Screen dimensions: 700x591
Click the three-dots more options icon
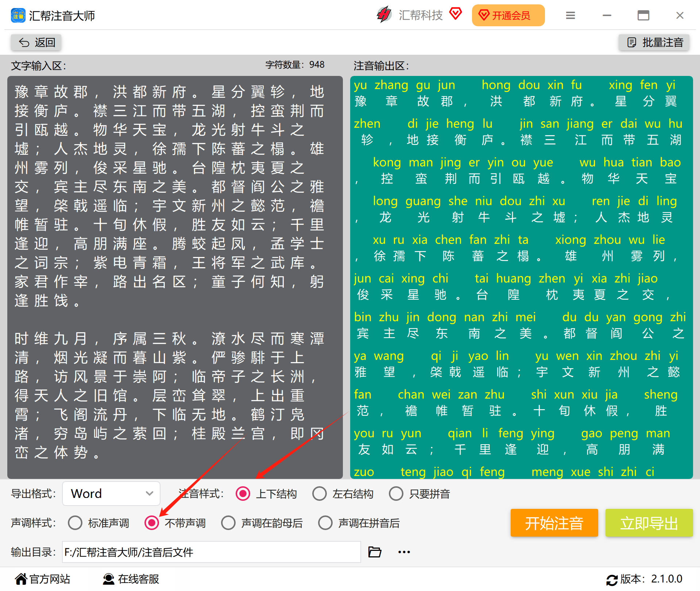404,552
